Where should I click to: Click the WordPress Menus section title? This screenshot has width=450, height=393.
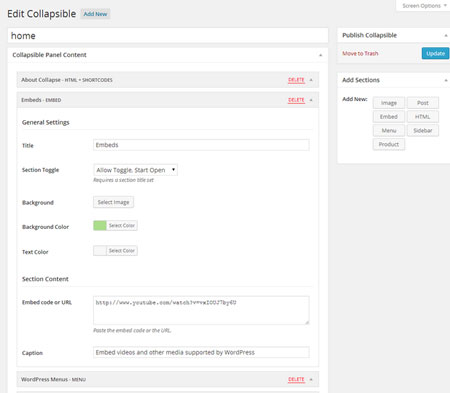pyautogui.click(x=53, y=379)
